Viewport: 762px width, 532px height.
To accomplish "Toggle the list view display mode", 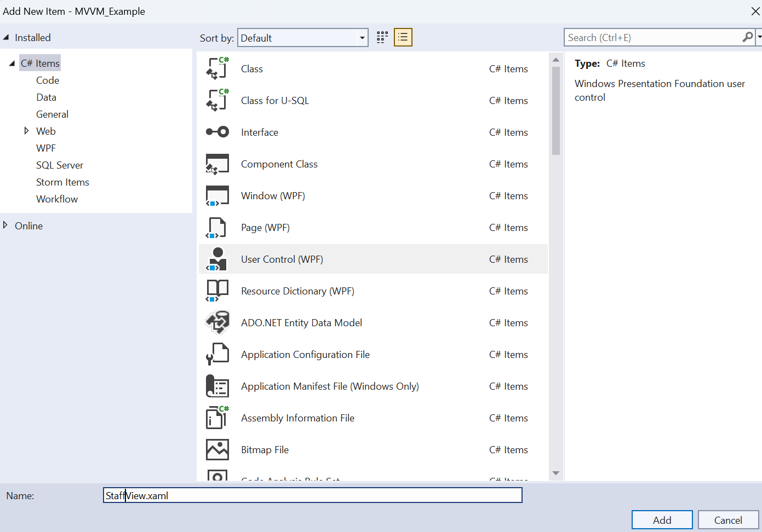I will point(403,37).
